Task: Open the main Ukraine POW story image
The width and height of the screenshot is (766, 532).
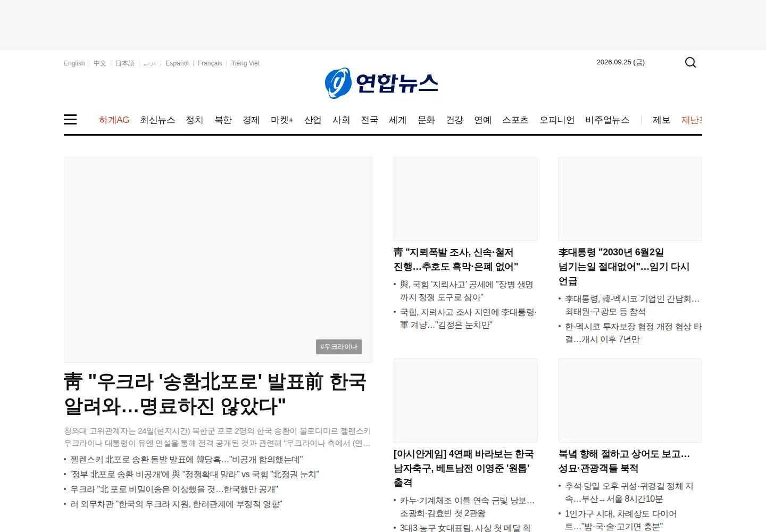Action: (x=218, y=260)
